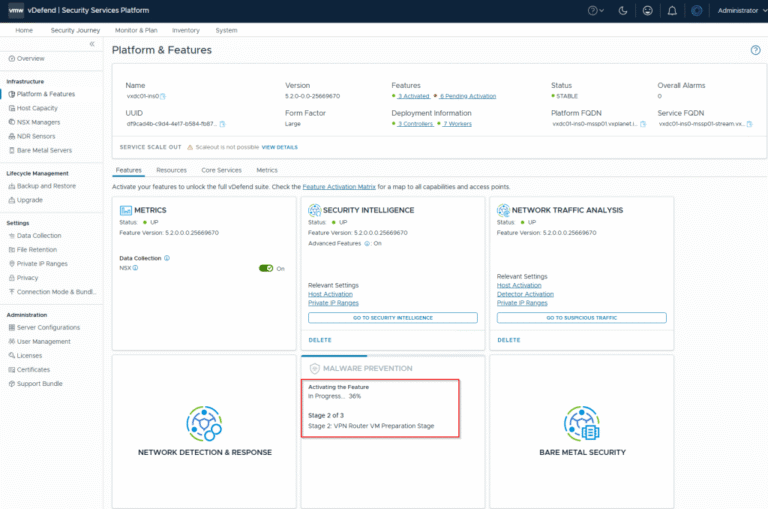Image resolution: width=768 pixels, height=509 pixels.
Task: Copy the UUID value
Action: point(222,124)
